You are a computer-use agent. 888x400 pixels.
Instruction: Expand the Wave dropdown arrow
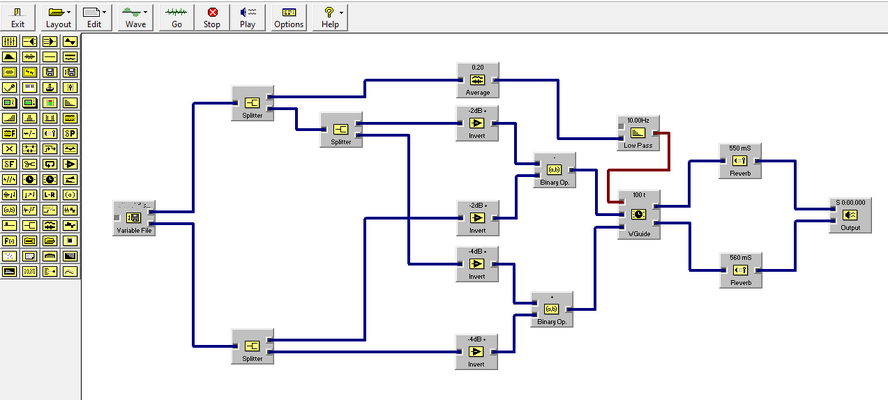146,12
